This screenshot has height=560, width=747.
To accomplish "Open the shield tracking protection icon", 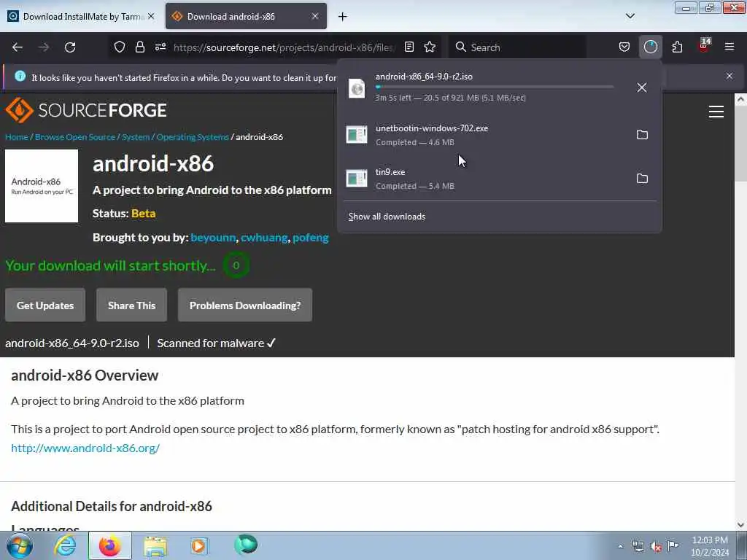I will pyautogui.click(x=120, y=47).
